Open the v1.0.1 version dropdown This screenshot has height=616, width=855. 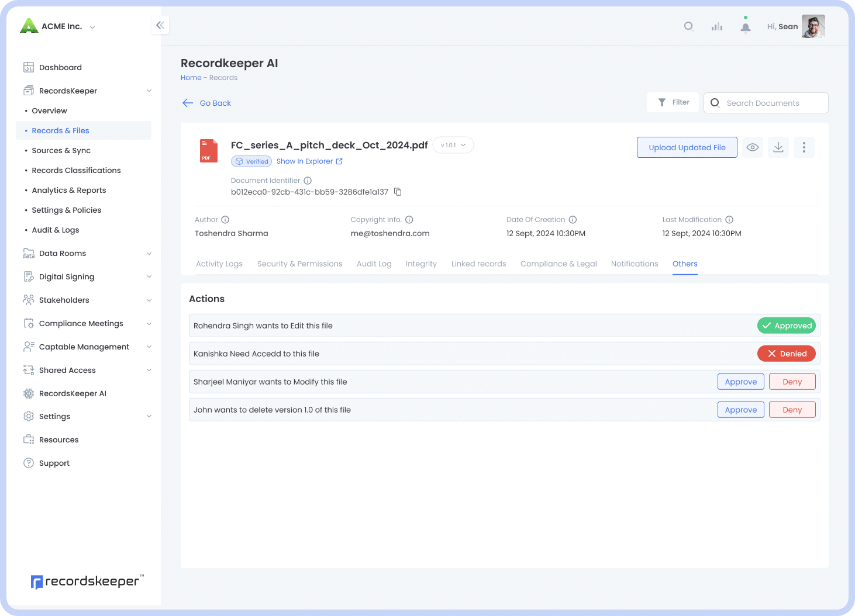point(453,145)
